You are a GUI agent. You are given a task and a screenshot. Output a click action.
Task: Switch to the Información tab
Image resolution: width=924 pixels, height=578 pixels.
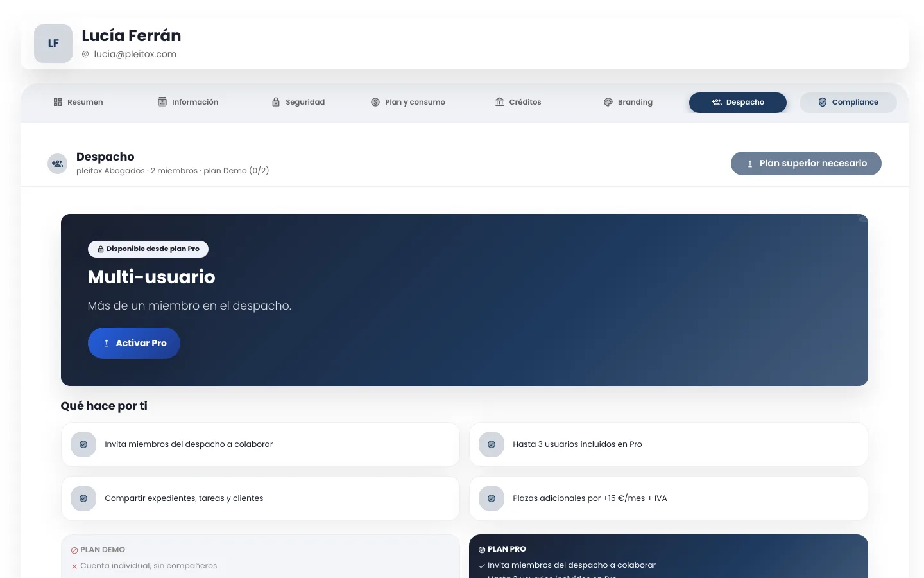pos(188,102)
